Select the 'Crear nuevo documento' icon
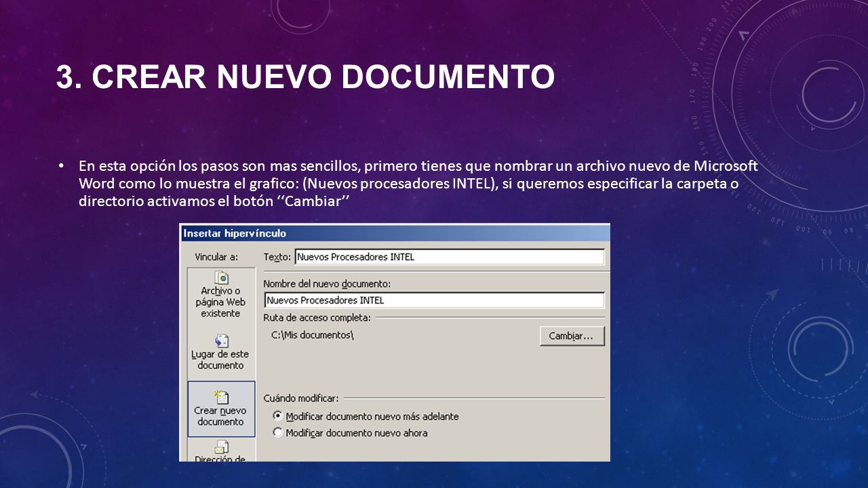 pos(221,397)
